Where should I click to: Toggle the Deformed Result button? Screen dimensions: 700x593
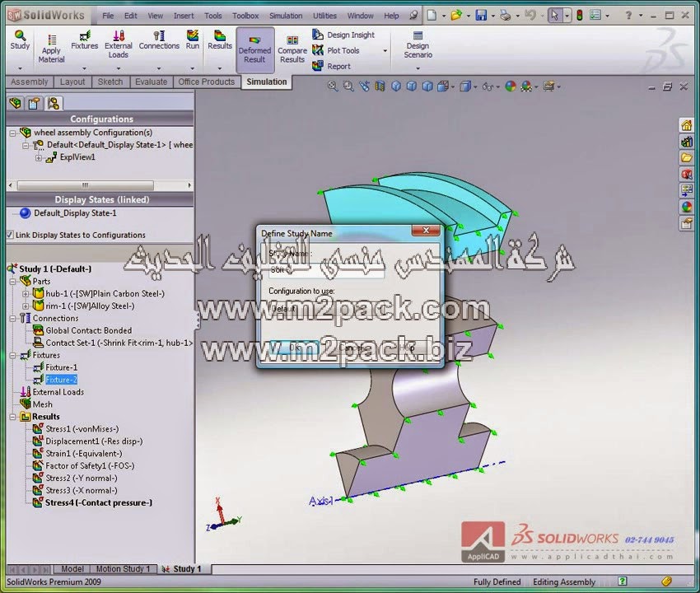pyautogui.click(x=255, y=49)
